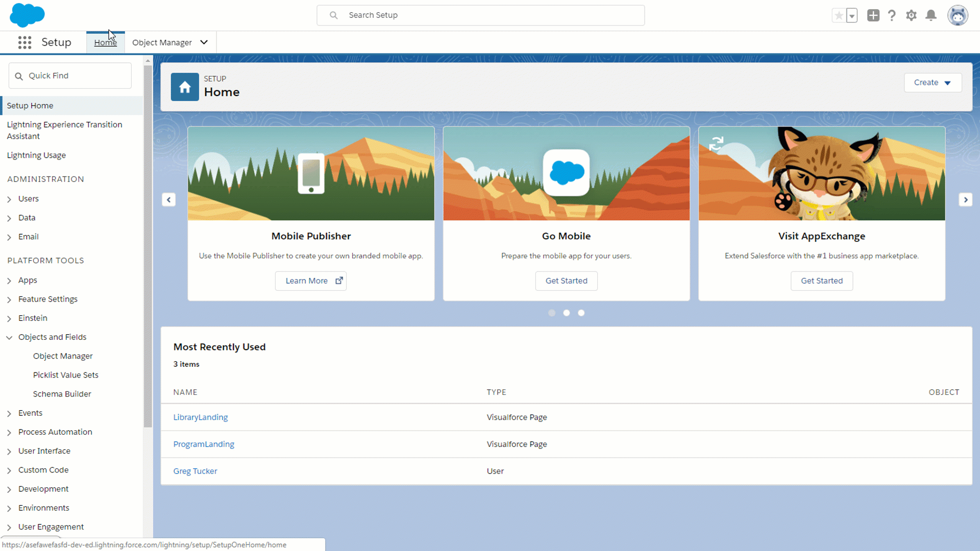Focus the Search Setup field
This screenshot has width=980, height=551.
(x=481, y=15)
